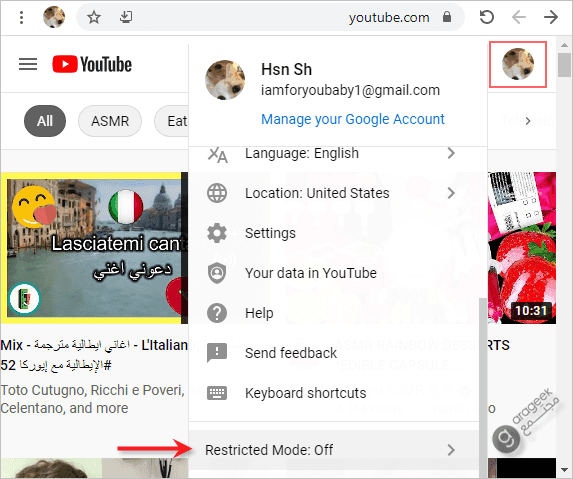Expand the Location: United States chevron

(451, 193)
